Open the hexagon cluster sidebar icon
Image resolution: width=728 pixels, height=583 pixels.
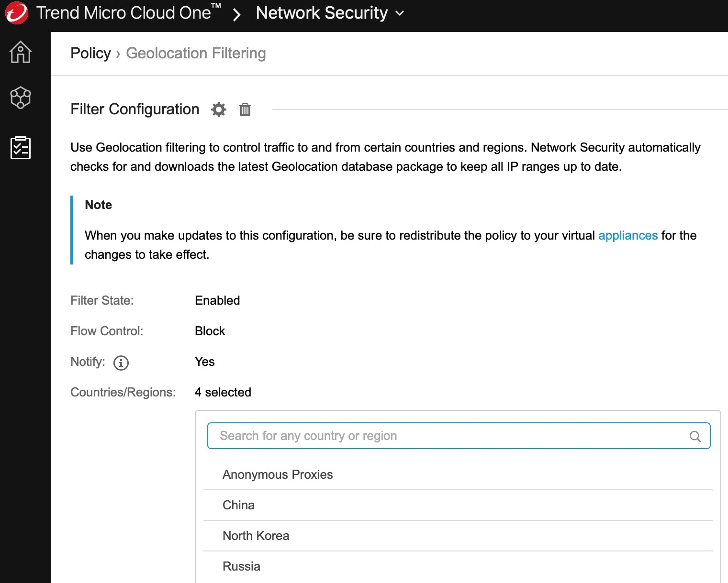point(21,98)
